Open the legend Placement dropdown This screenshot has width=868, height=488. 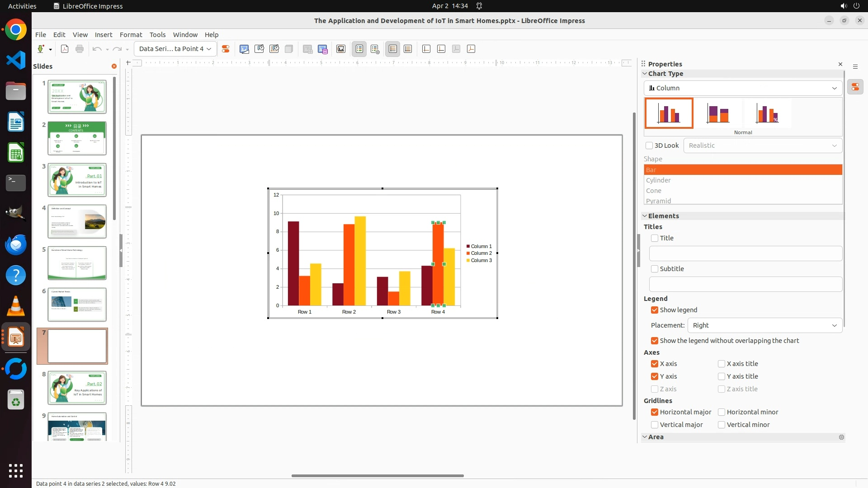(x=764, y=325)
